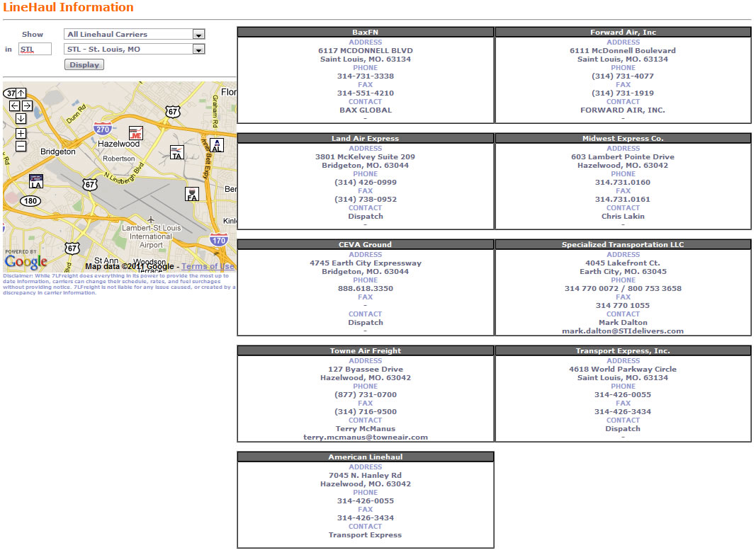Image resolution: width=756 pixels, height=555 pixels.
Task: Click Midwest Express fax 314.731.0161
Action: pyautogui.click(x=623, y=199)
